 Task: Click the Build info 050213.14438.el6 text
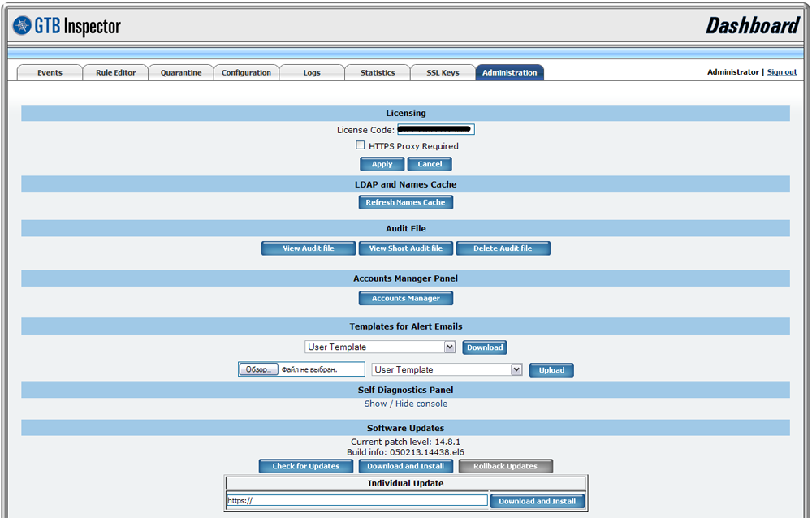tap(405, 452)
